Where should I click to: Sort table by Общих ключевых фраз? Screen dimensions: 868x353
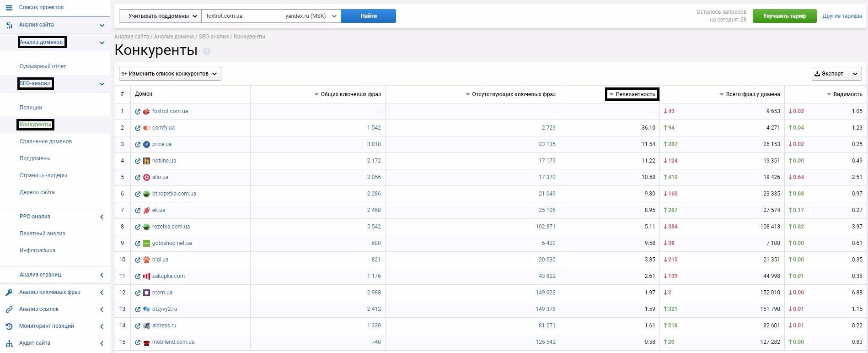pyautogui.click(x=316, y=94)
